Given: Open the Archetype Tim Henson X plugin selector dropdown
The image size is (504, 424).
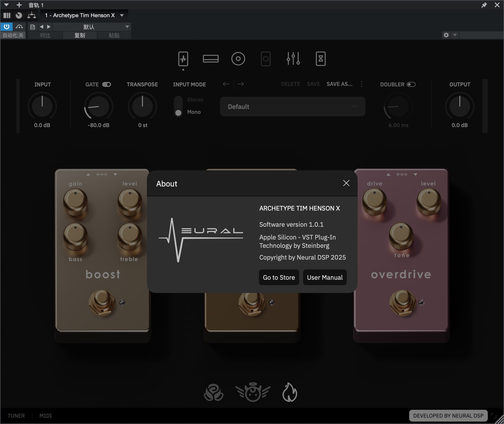Looking at the screenshot, I should [x=122, y=15].
